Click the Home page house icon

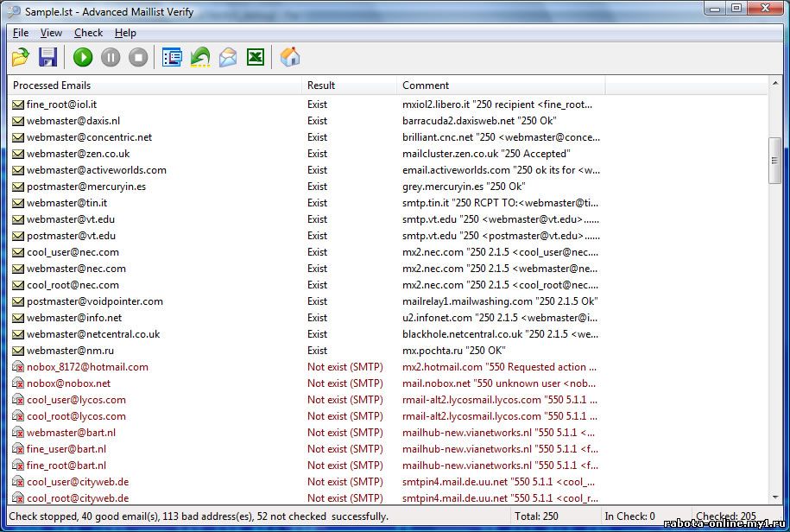(291, 58)
